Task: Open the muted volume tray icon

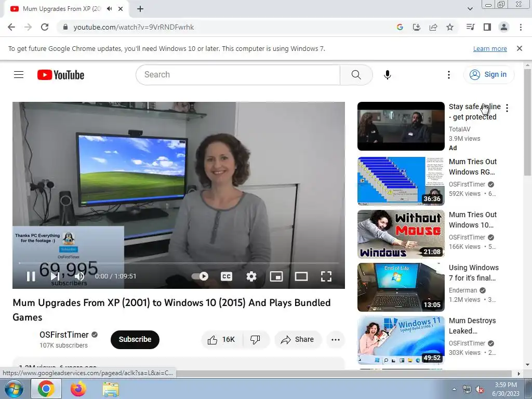Action: point(480,390)
